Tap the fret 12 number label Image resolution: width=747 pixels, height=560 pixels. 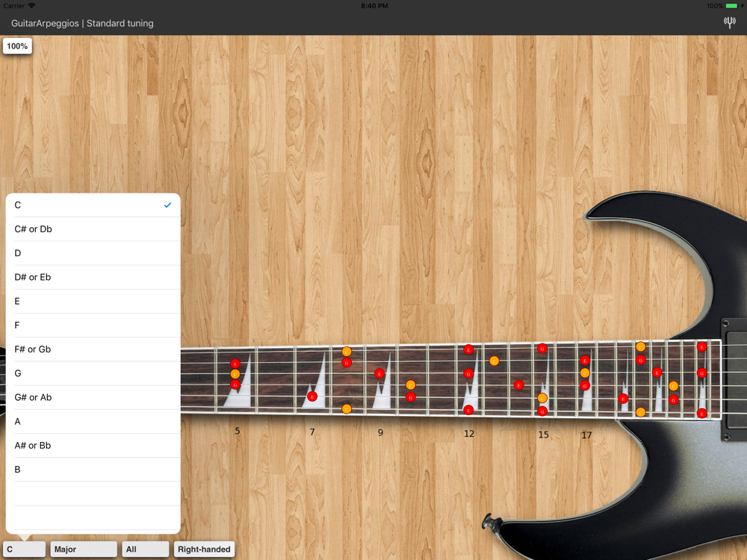coord(469,434)
